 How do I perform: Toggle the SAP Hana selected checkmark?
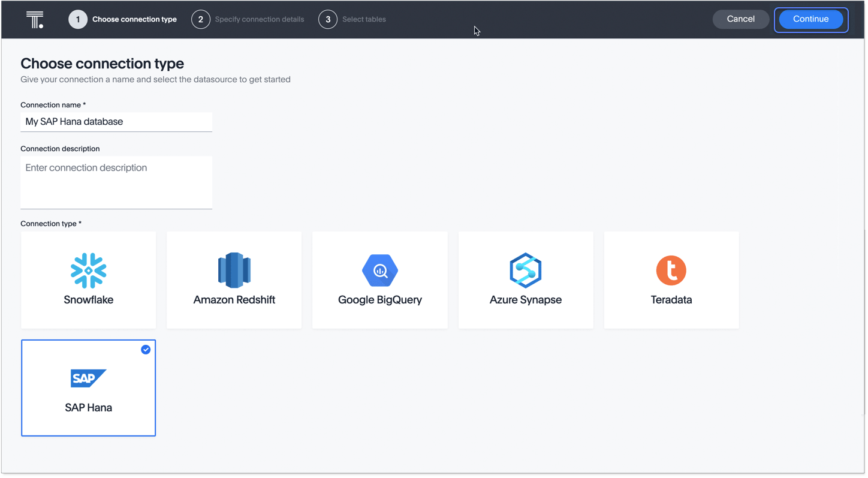point(146,350)
